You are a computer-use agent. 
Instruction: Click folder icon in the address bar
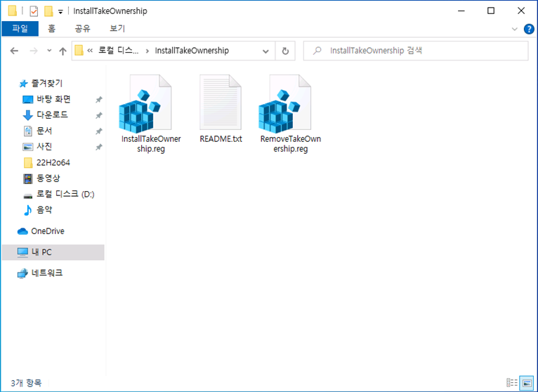[79, 51]
